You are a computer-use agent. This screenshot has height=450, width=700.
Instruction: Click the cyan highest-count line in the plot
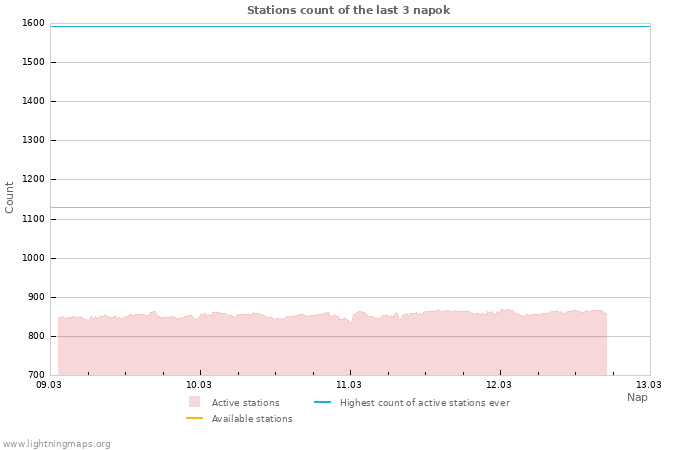pyautogui.click(x=350, y=26)
